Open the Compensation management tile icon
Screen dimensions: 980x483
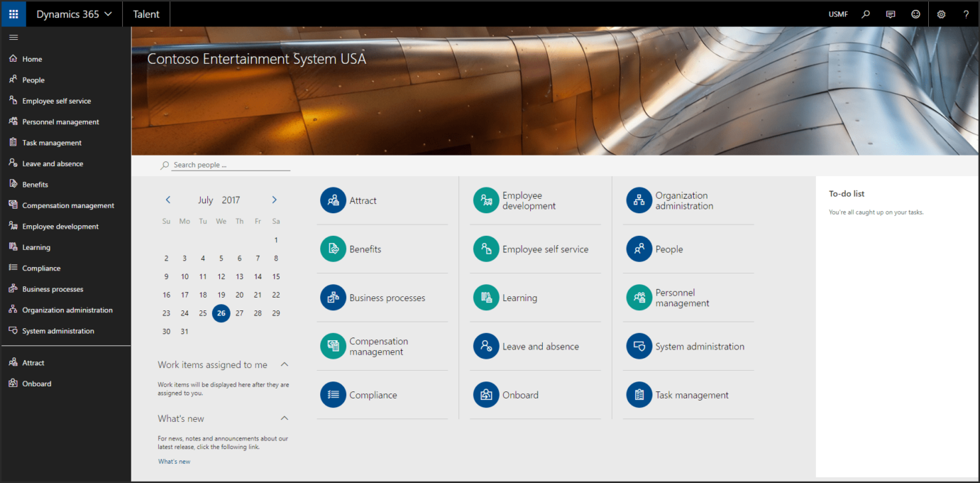[333, 347]
